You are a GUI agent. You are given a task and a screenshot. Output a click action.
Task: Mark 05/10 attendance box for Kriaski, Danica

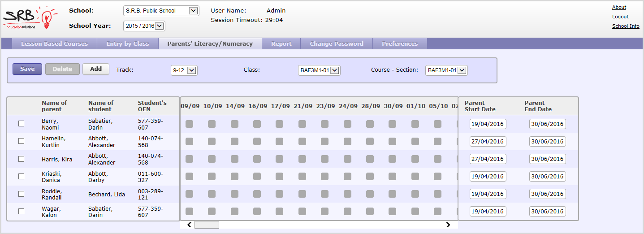tap(437, 177)
